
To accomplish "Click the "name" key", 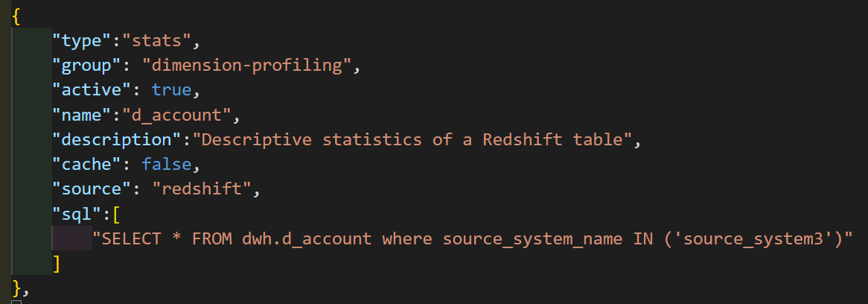I will tap(83, 115).
